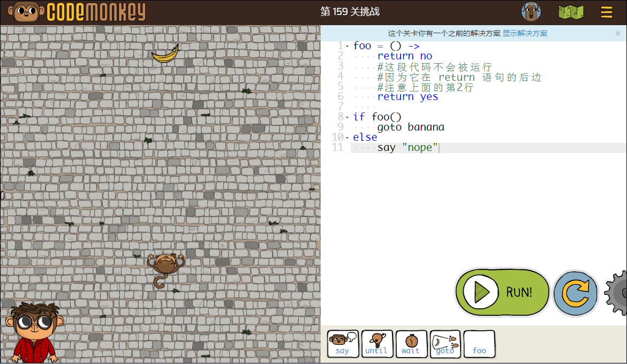Collapse the if block fold arrow on line 8
The image size is (627, 364).
(347, 117)
